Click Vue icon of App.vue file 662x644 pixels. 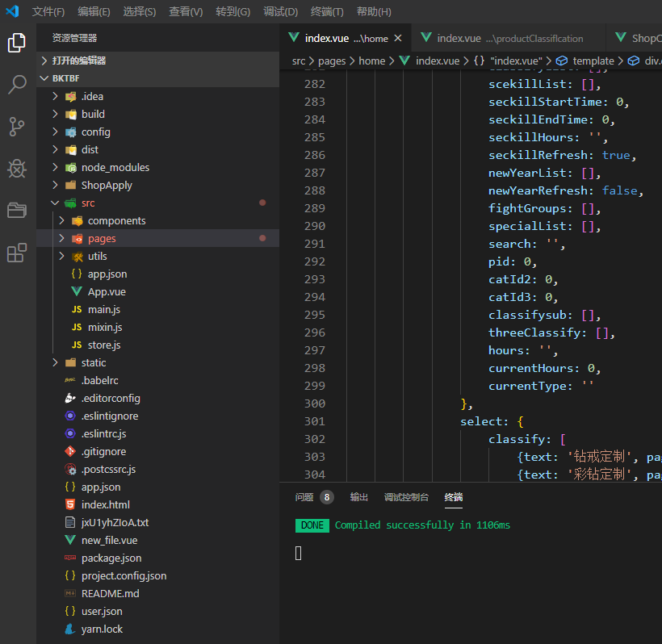(77, 291)
